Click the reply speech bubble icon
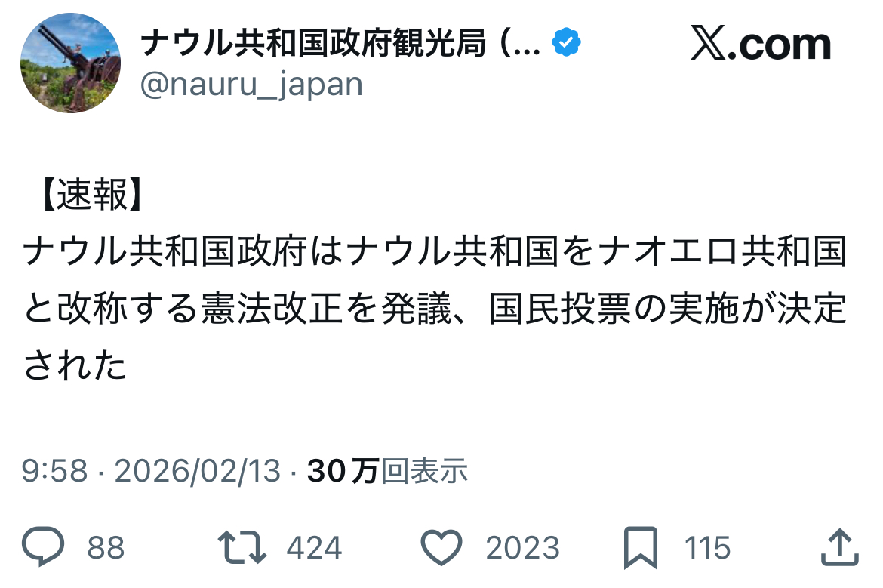Viewport: 883px width, 588px height. tap(43, 547)
